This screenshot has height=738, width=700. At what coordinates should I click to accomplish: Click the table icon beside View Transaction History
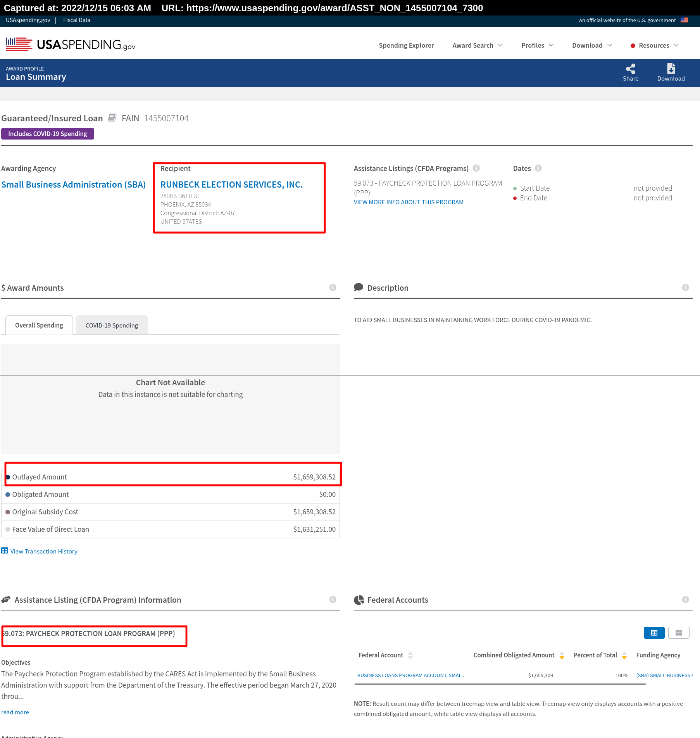pyautogui.click(x=5, y=551)
